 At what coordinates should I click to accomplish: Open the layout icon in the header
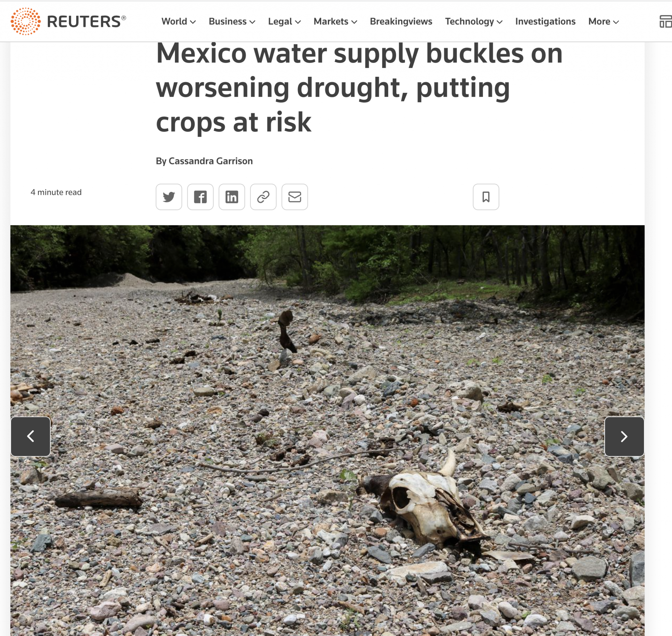pyautogui.click(x=665, y=21)
